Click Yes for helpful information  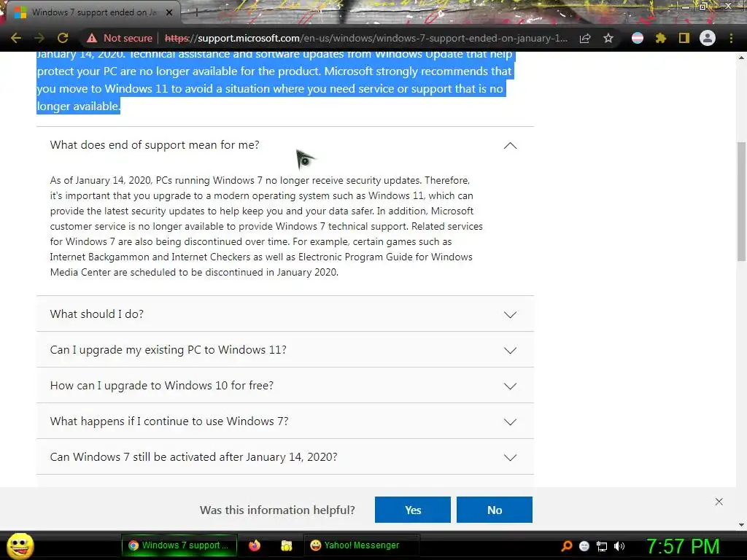(413, 510)
